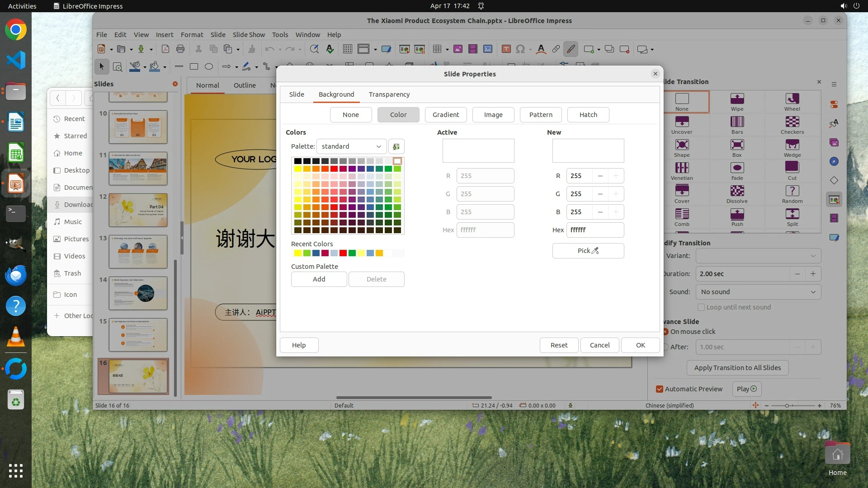This screenshot has height=488, width=868.
Task: Open the Palette standard dropdown
Action: (351, 146)
